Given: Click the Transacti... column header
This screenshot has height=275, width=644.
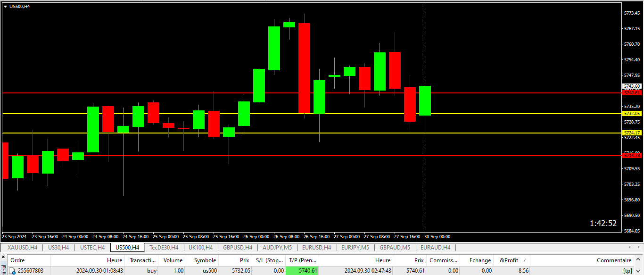Looking at the screenshot, I should pyautogui.click(x=142, y=260).
